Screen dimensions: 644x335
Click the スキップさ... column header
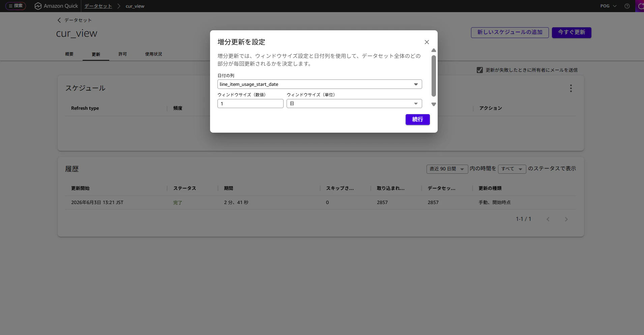point(340,188)
